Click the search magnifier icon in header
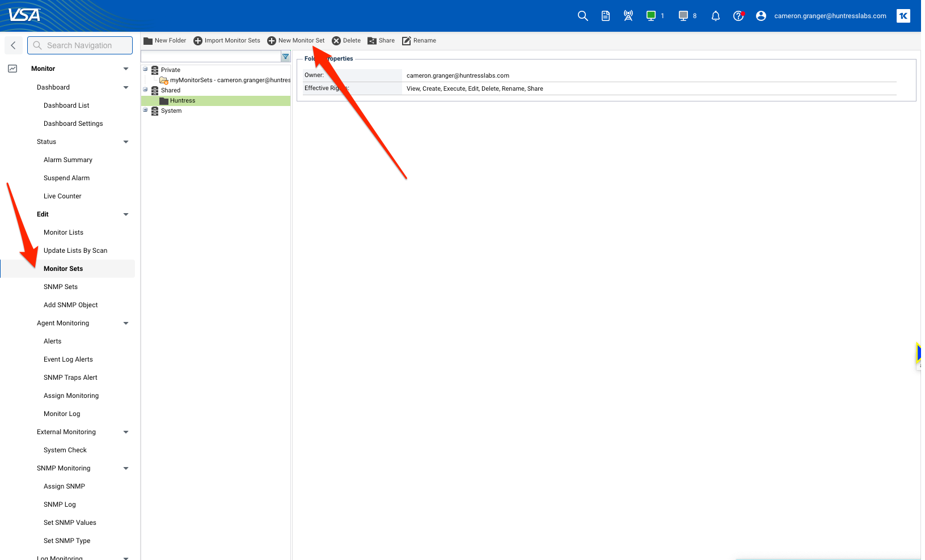This screenshot has height=560, width=925. tap(582, 16)
